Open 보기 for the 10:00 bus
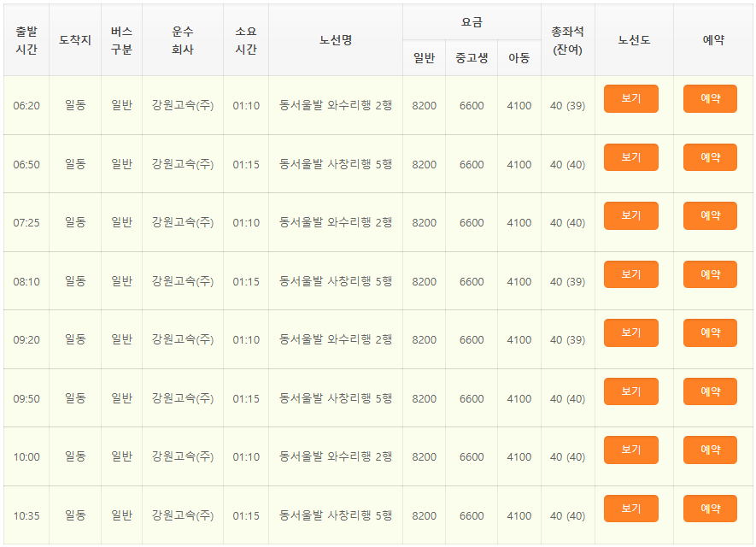 631,450
